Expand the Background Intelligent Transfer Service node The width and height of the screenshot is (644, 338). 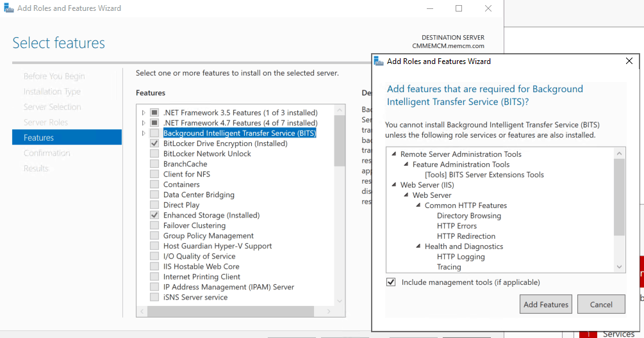pyautogui.click(x=144, y=133)
